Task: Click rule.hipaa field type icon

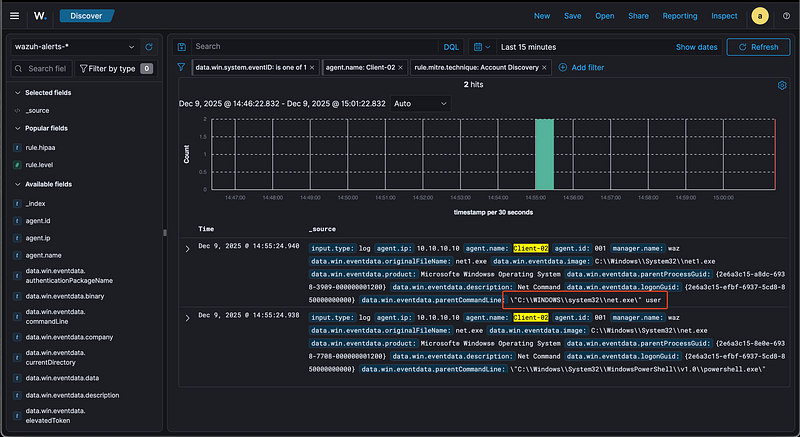Action: (x=17, y=148)
